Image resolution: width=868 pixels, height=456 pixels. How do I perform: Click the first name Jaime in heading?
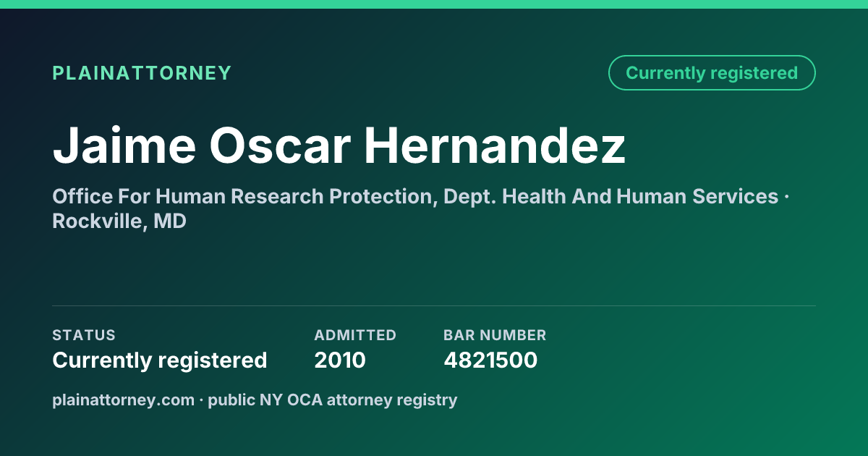124,145
